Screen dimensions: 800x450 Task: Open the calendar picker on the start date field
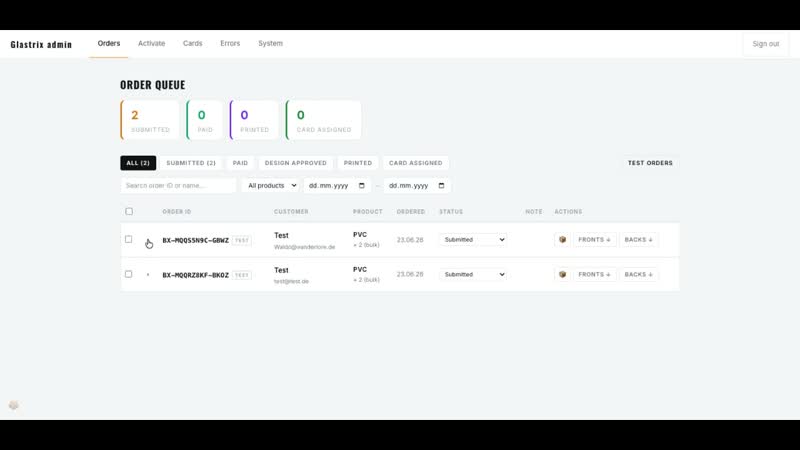362,186
